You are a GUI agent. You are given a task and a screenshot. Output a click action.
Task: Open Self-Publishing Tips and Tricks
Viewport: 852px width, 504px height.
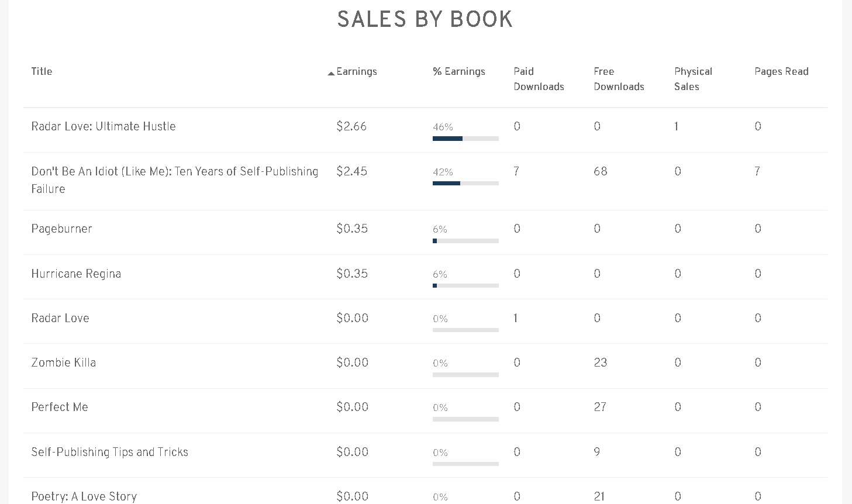click(x=110, y=452)
